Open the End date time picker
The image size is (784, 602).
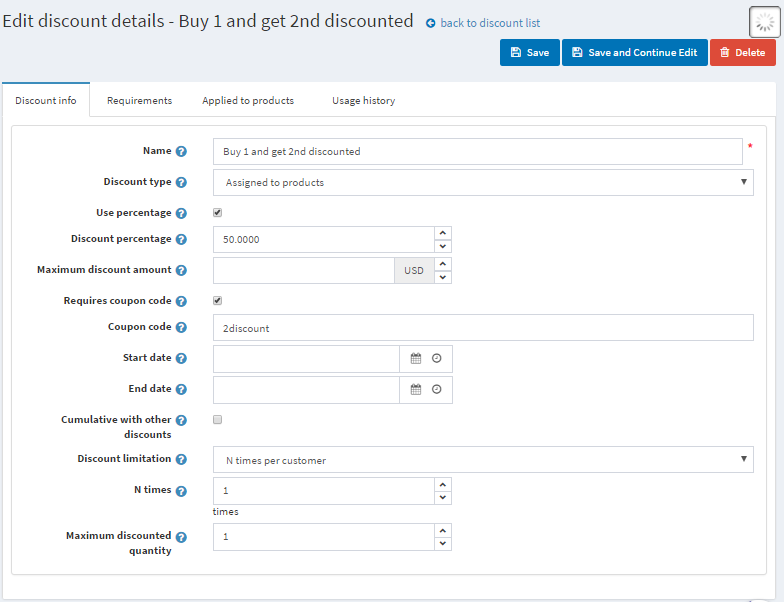tap(437, 389)
